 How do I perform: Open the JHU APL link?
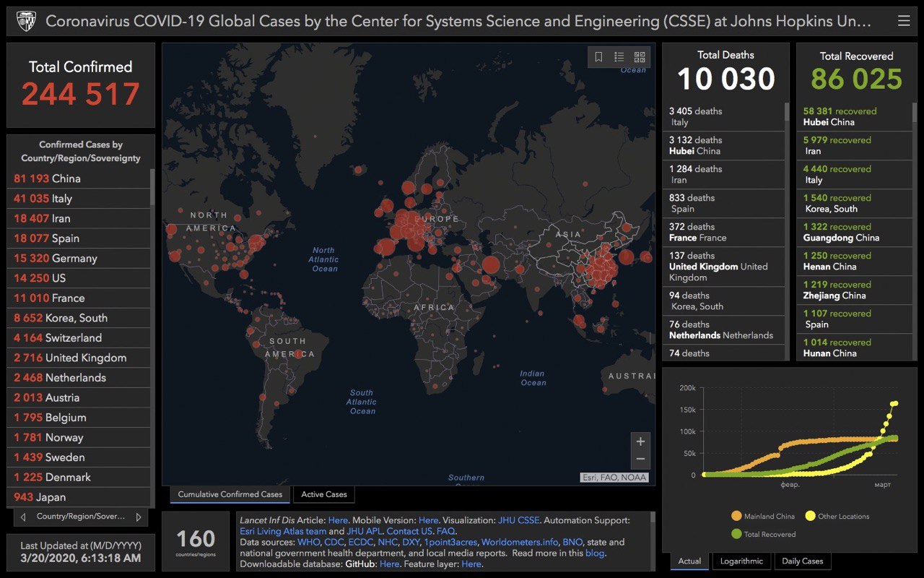pos(365,531)
